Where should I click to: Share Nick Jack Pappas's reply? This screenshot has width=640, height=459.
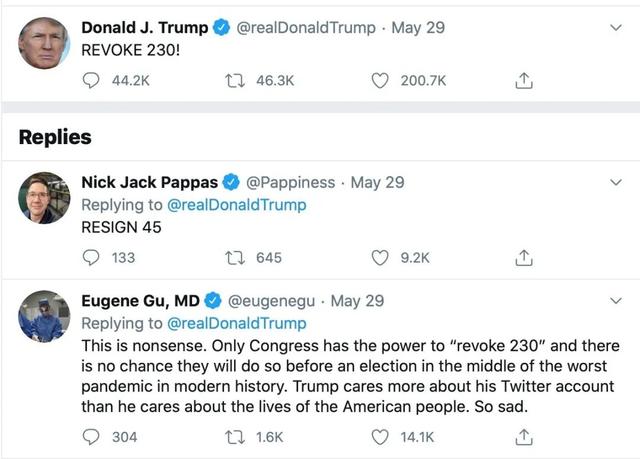pos(522,257)
